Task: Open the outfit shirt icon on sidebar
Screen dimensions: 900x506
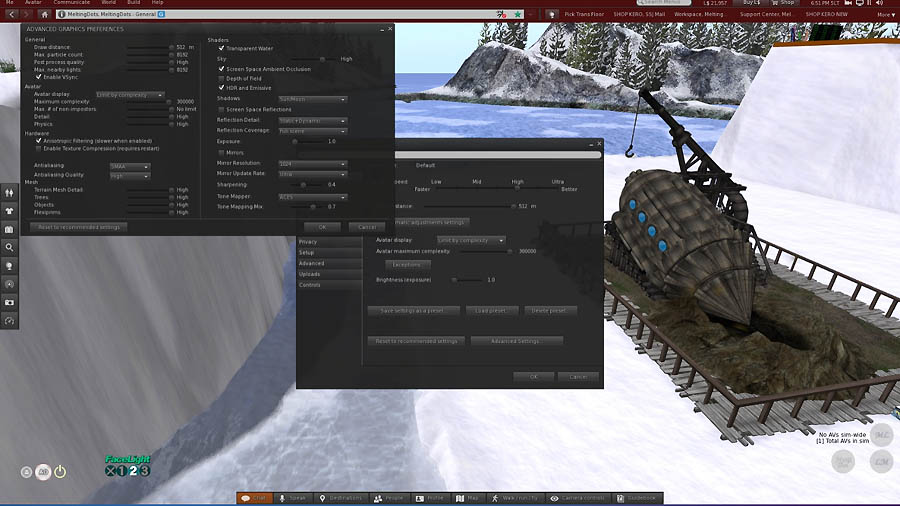Action: (x=9, y=211)
